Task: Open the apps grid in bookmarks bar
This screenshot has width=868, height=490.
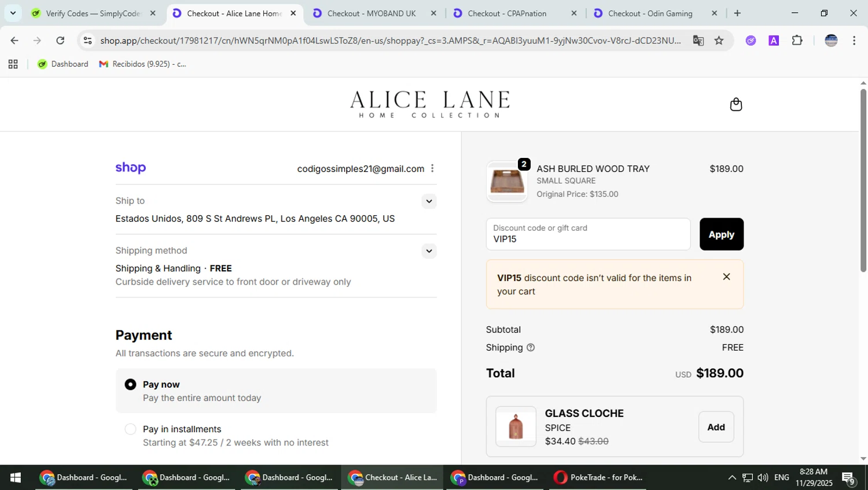Action: click(x=13, y=64)
